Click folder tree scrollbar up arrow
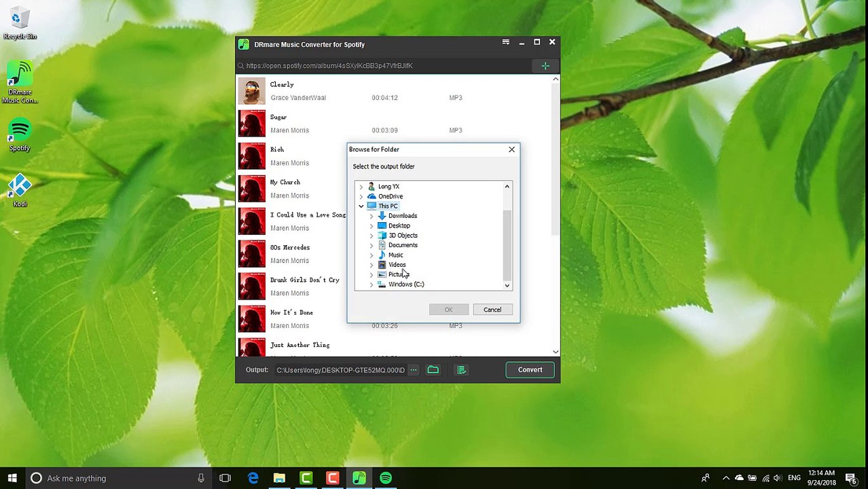Screen dimensions: 868x489 (507, 186)
